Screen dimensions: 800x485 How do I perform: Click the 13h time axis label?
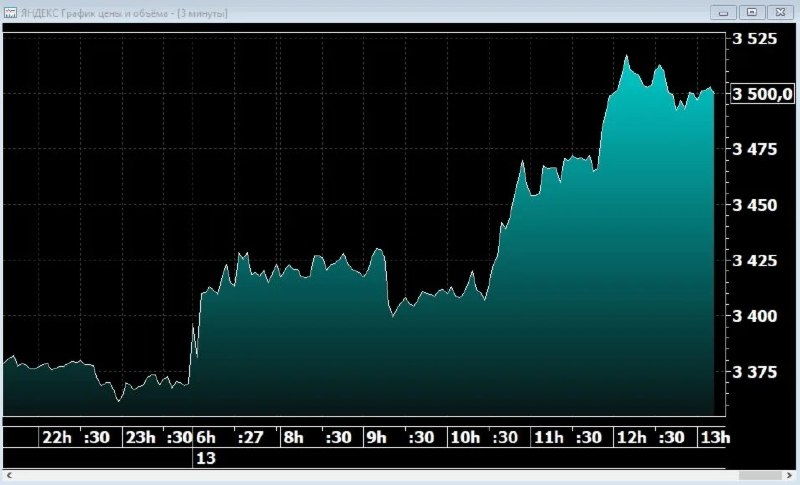[x=715, y=437]
